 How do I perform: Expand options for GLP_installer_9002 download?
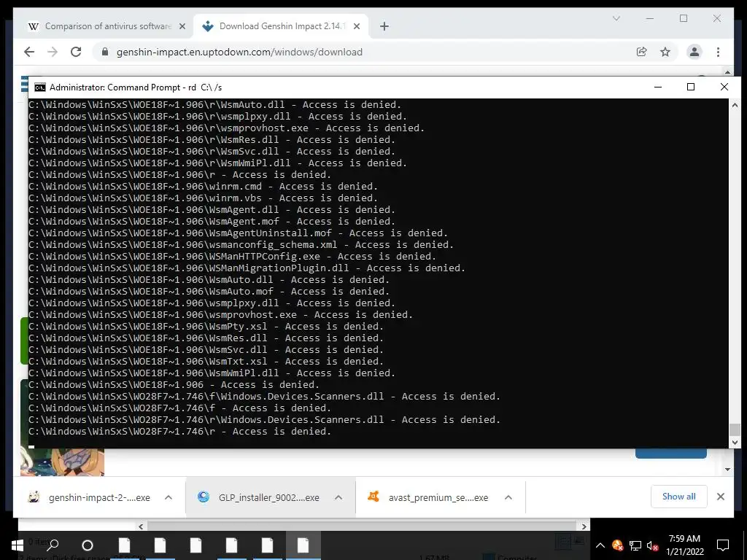point(338,497)
